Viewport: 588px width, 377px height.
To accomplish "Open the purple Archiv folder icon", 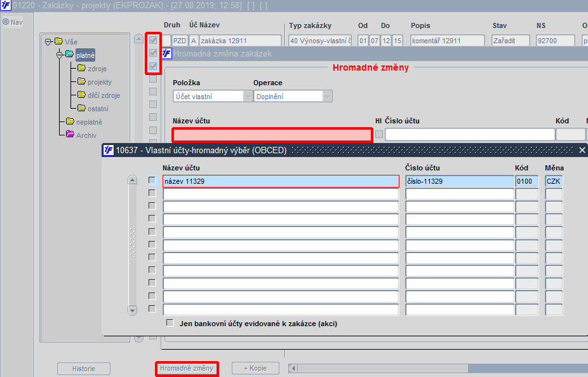I will 70,134.
